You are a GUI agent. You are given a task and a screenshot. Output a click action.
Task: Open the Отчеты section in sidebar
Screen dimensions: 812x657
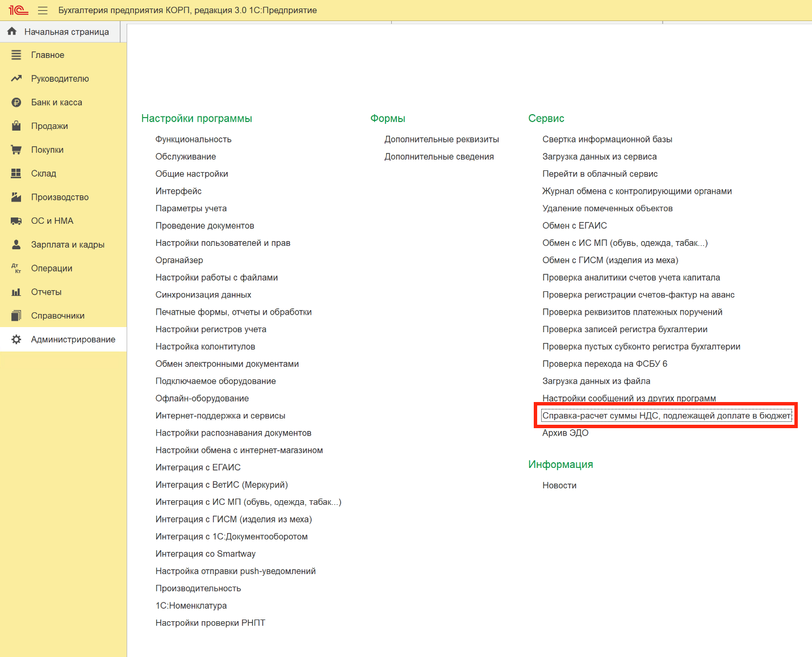pyautogui.click(x=46, y=292)
